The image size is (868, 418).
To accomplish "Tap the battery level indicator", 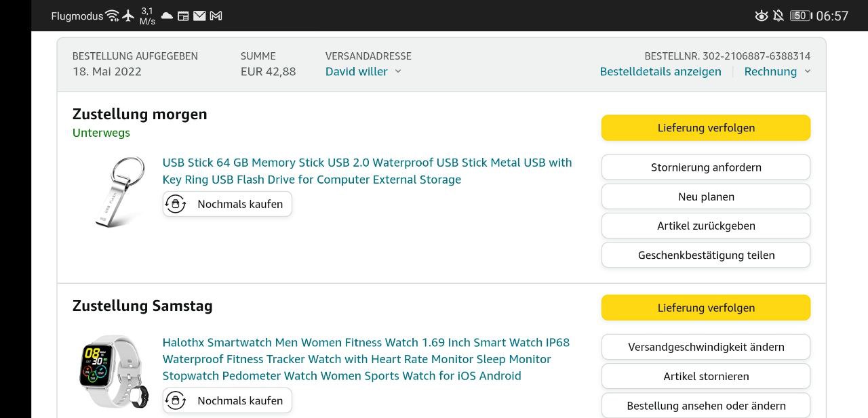I will pyautogui.click(x=800, y=16).
